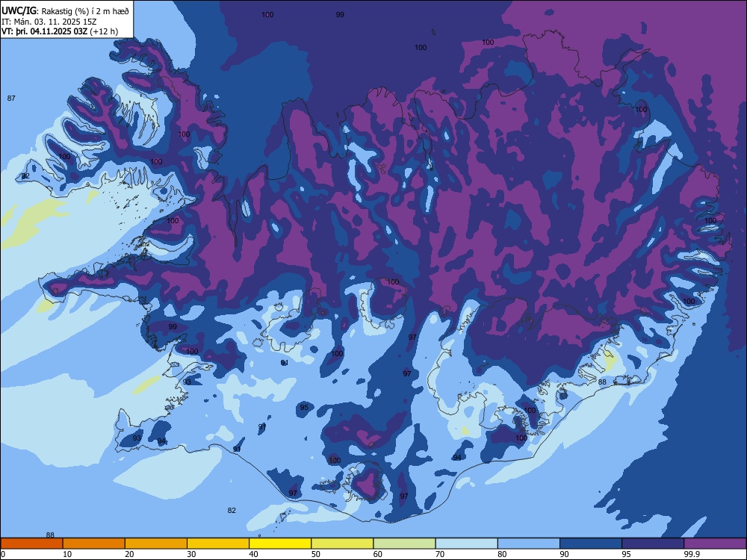Click the '87' humidity value over the western sea
Image resolution: width=747 pixels, height=560 pixels.
(11, 98)
